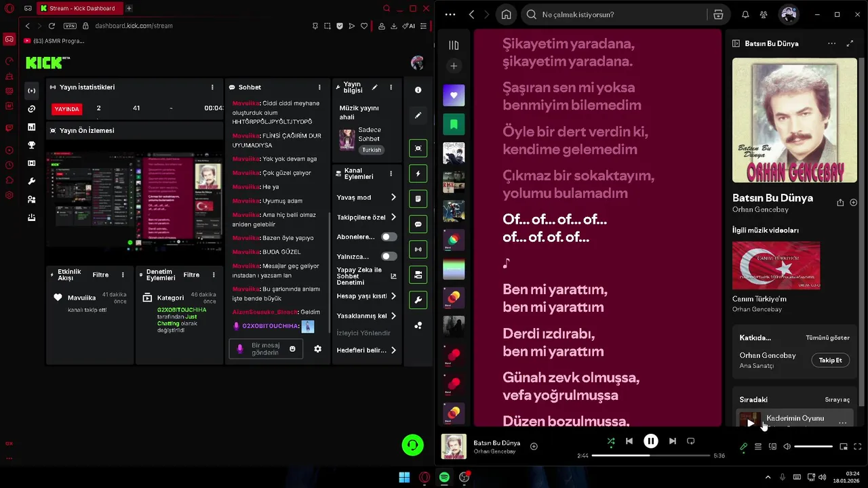Open Spotify connect to device icon
The height and width of the screenshot is (488, 868).
(x=772, y=447)
